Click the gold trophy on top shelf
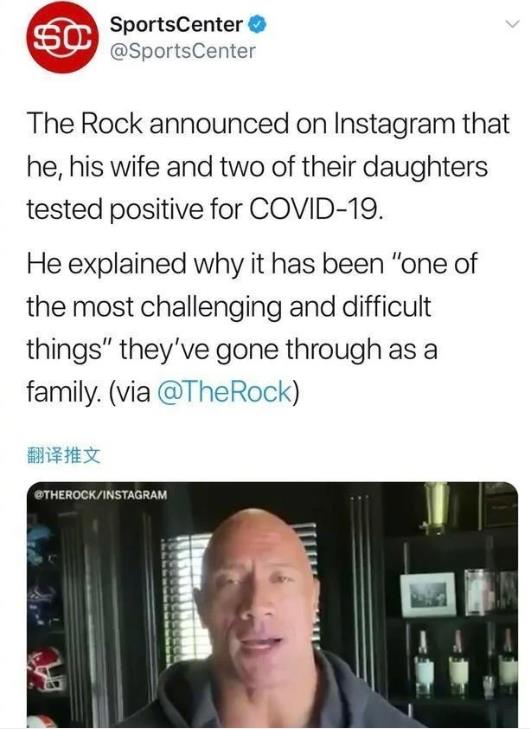This screenshot has height=729, width=530. tap(436, 506)
